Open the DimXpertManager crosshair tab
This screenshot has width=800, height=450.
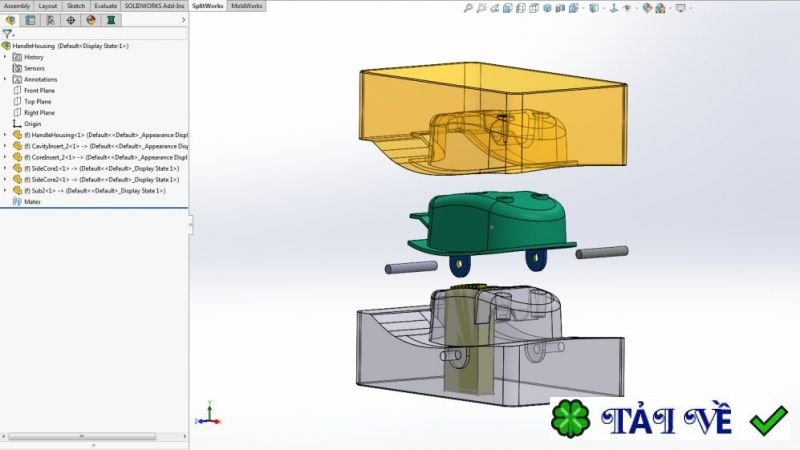(70, 20)
